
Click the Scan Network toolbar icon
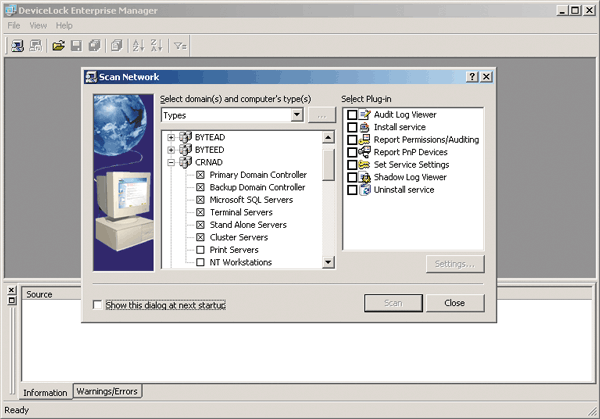[x=17, y=45]
